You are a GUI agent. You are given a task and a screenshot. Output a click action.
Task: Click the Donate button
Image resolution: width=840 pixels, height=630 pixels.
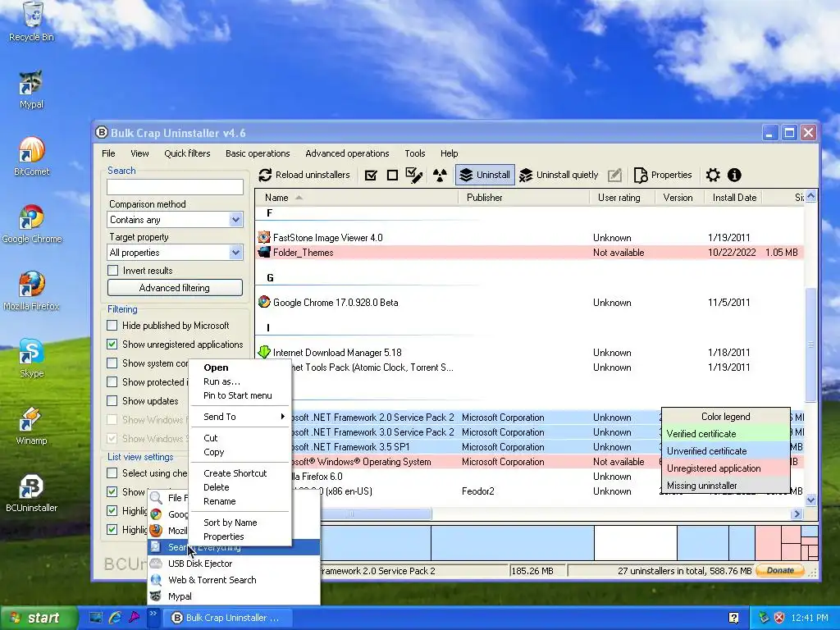(780, 571)
